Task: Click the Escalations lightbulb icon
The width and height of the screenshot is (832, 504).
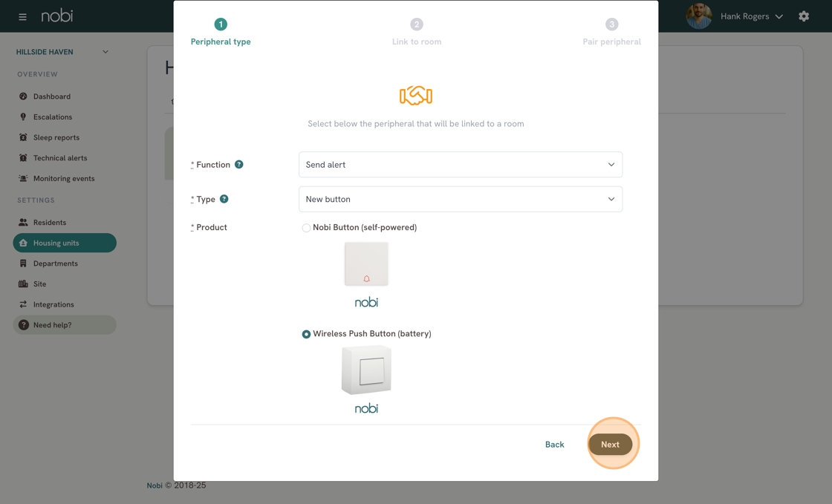Action: [23, 117]
